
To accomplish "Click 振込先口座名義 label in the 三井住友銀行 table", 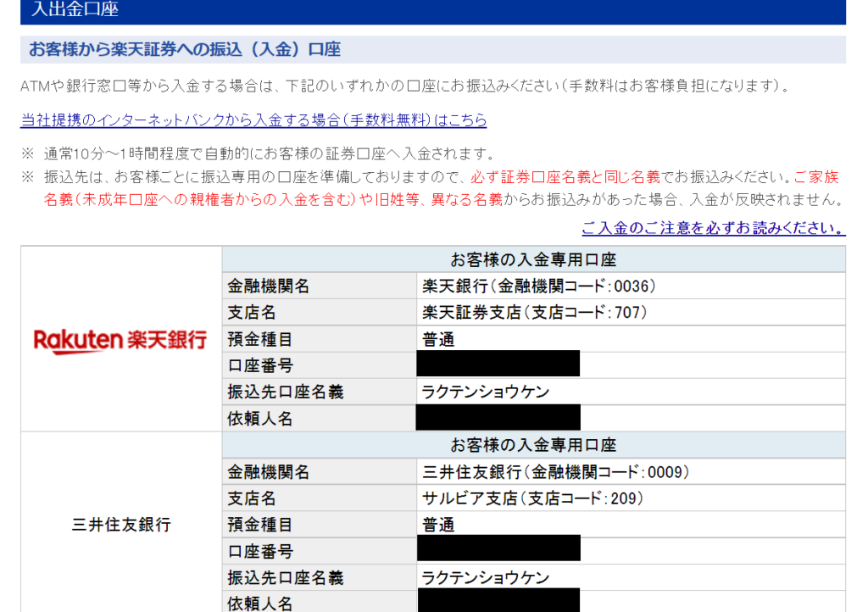I will [x=320, y=578].
